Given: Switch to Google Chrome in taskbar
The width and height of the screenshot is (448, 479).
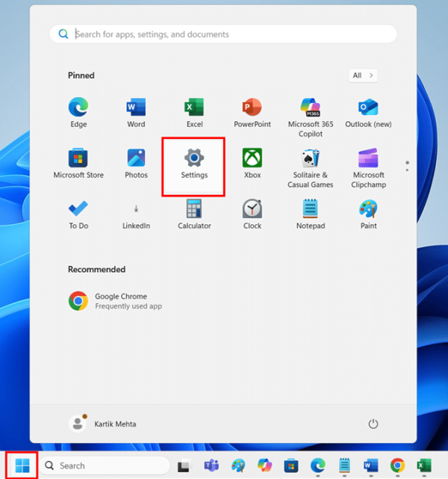Looking at the screenshot, I should click(x=397, y=466).
